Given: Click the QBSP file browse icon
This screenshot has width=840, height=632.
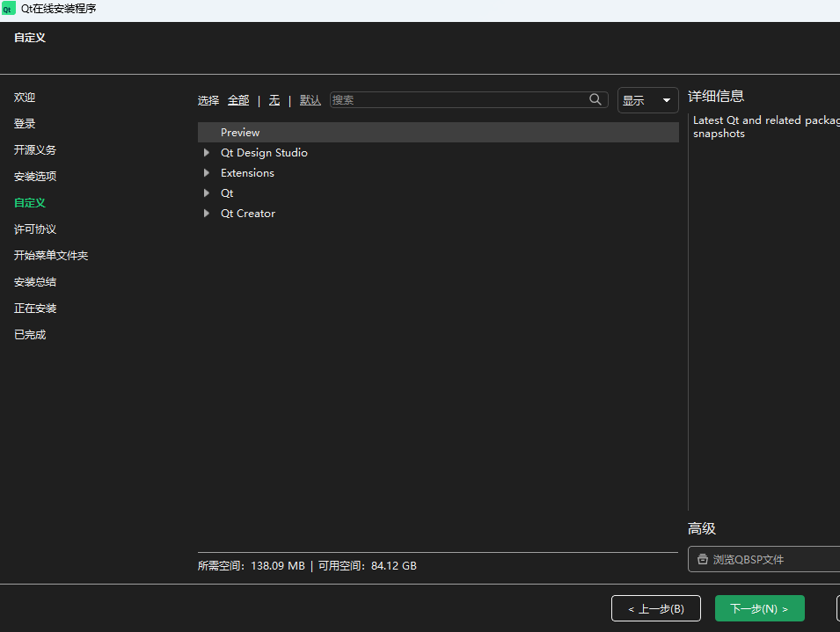Looking at the screenshot, I should [702, 559].
